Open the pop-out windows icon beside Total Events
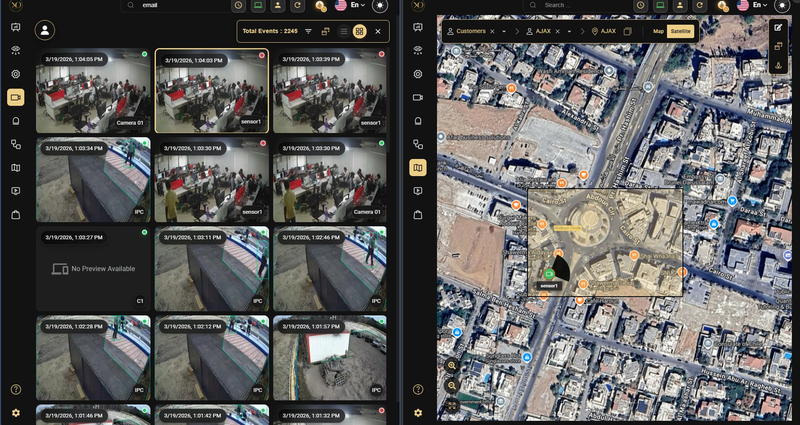The width and height of the screenshot is (800, 425). (325, 31)
